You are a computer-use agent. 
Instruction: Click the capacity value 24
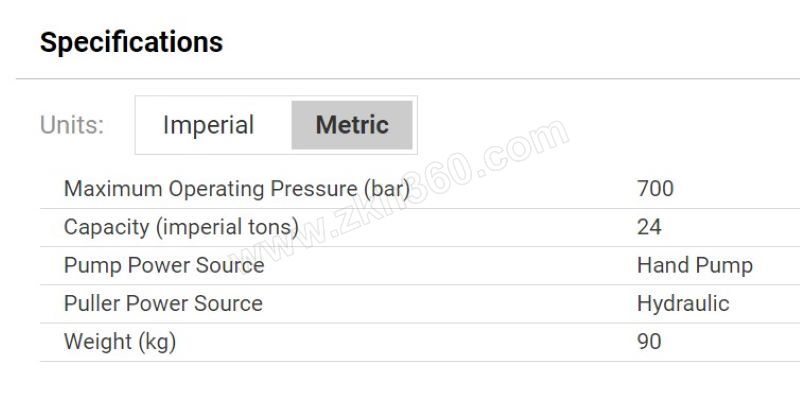tap(649, 227)
